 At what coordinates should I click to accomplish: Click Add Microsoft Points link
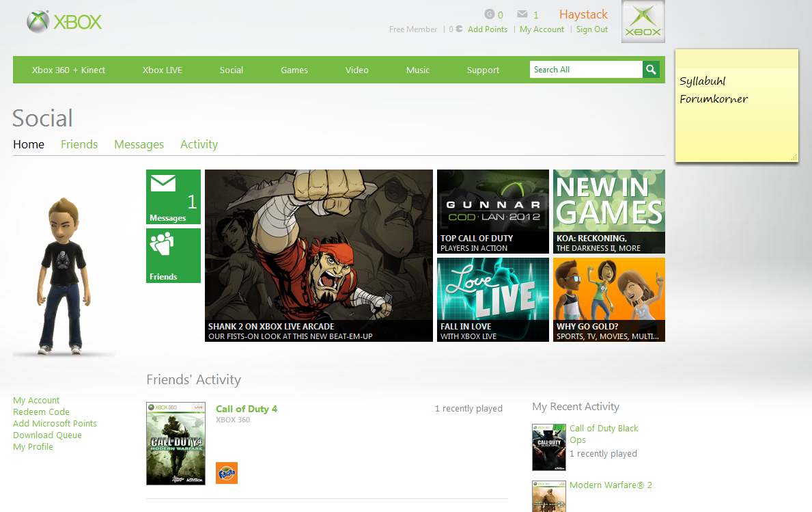[x=55, y=423]
